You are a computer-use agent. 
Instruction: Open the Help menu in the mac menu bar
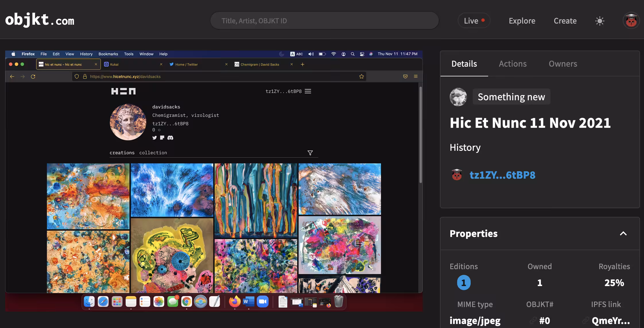pyautogui.click(x=163, y=54)
